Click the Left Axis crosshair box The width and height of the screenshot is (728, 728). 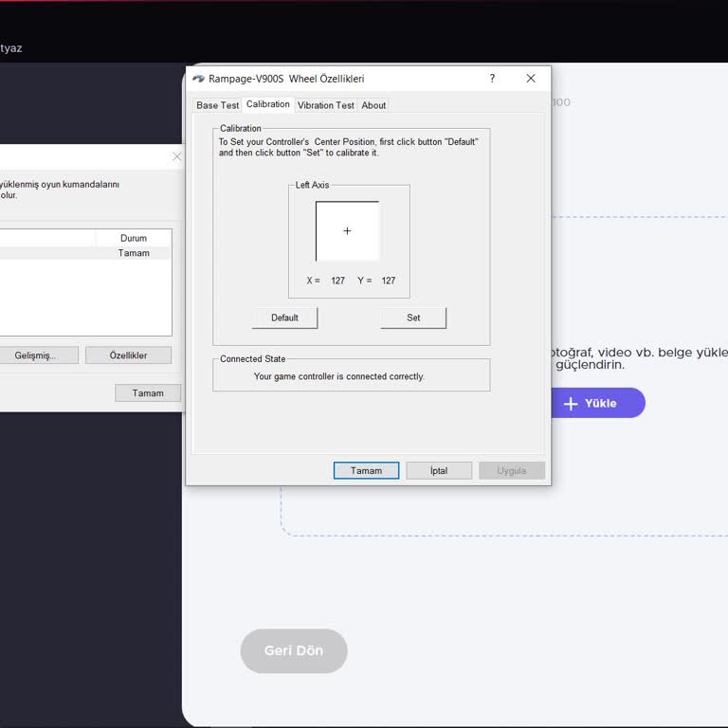(347, 231)
